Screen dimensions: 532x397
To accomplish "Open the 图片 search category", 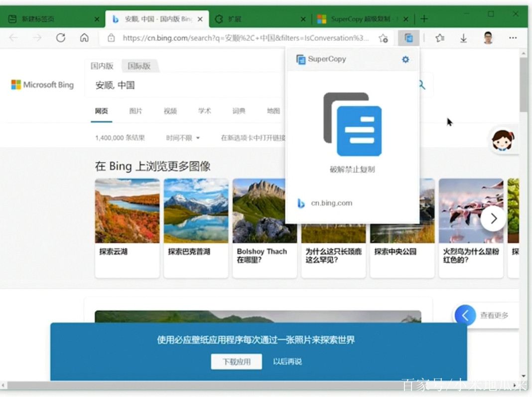I will point(135,111).
